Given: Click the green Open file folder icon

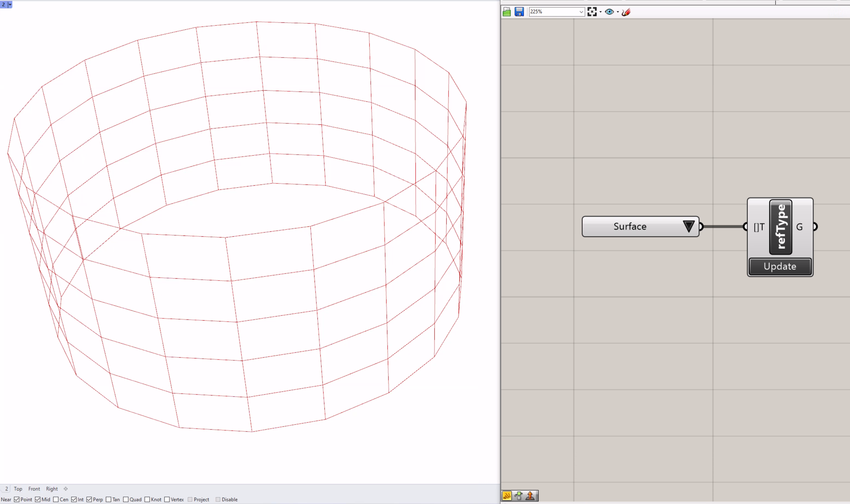Looking at the screenshot, I should click(x=506, y=12).
